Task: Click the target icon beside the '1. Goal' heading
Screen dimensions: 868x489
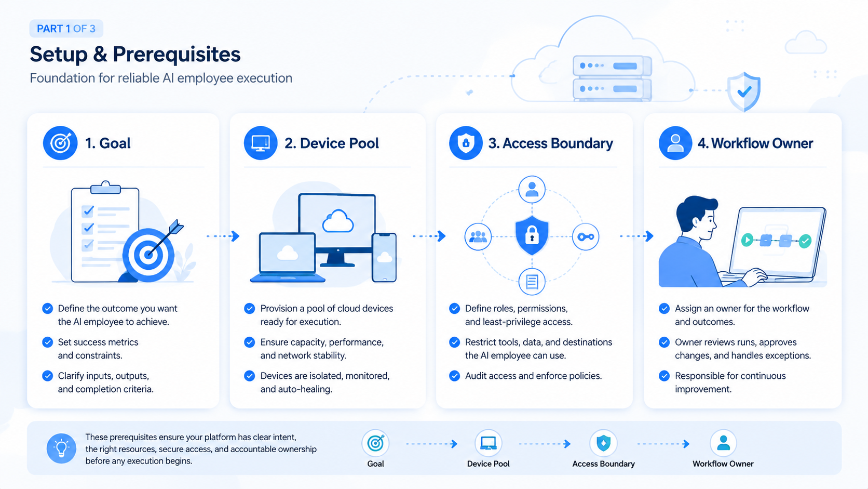Action: tap(60, 143)
